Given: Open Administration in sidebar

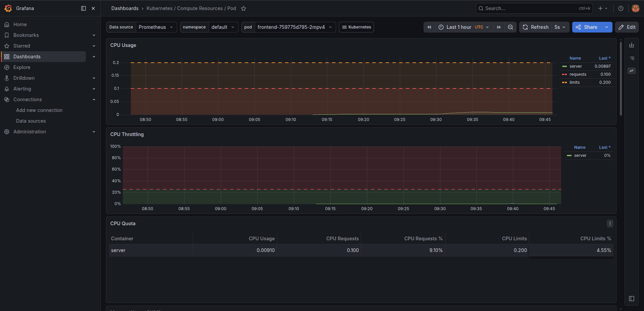Looking at the screenshot, I should pyautogui.click(x=30, y=132).
